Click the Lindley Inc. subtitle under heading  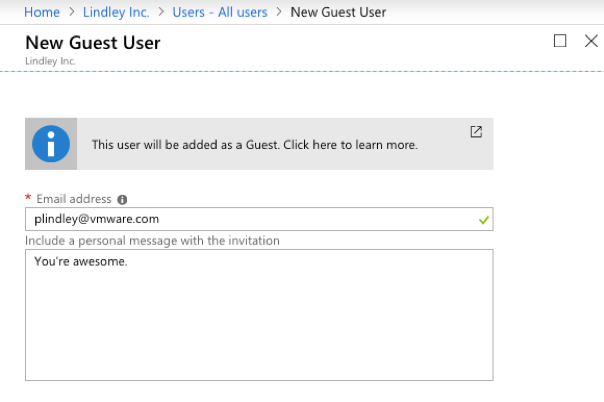(50, 61)
